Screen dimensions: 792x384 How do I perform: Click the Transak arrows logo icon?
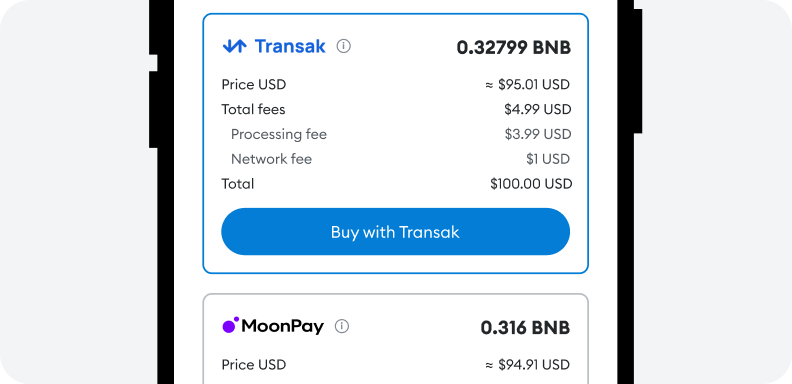234,46
